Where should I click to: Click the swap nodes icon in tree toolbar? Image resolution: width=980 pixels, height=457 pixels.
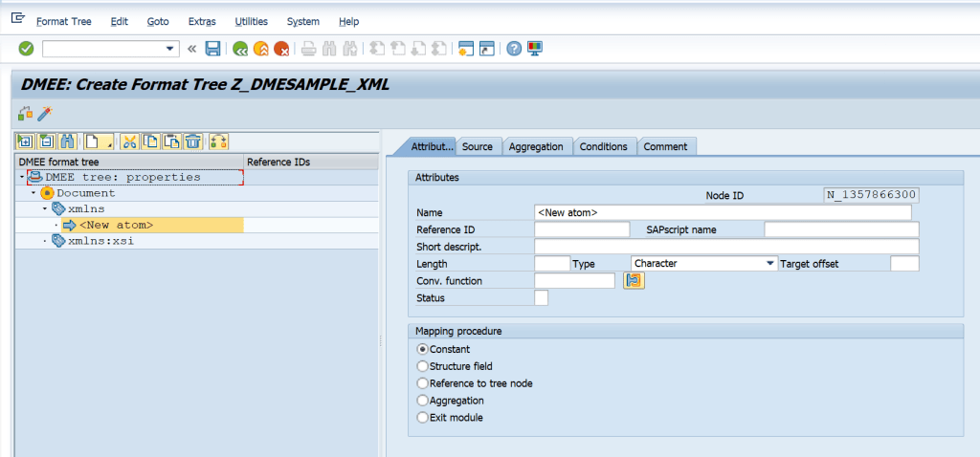[x=218, y=141]
